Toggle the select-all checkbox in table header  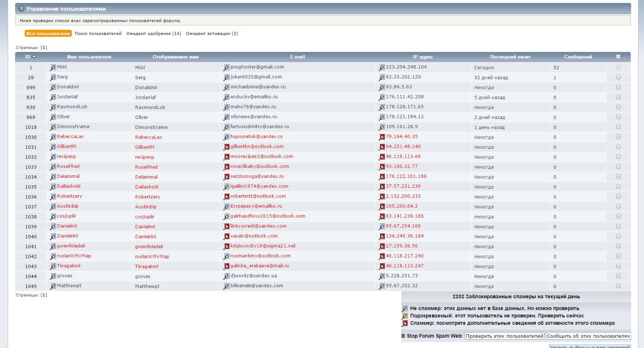click(618, 57)
